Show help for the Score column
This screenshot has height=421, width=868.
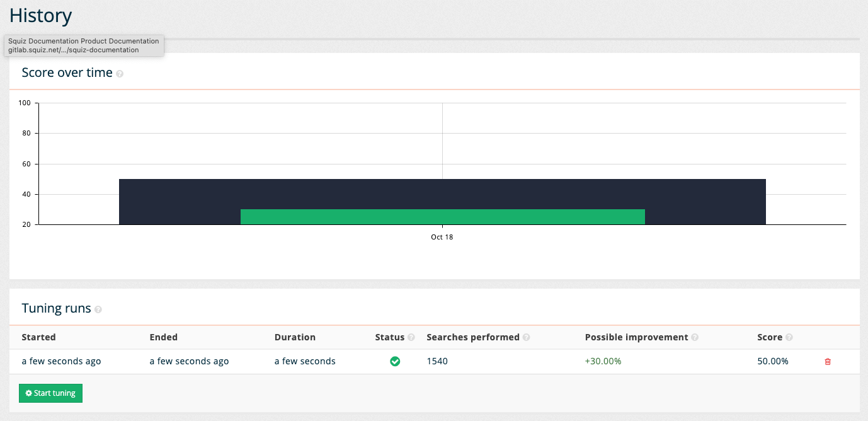tap(789, 338)
